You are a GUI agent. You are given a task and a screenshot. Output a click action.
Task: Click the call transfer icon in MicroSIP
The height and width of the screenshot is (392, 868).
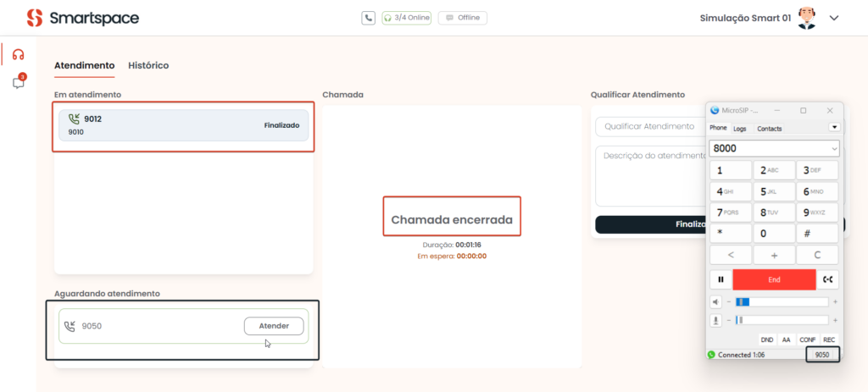click(x=828, y=279)
